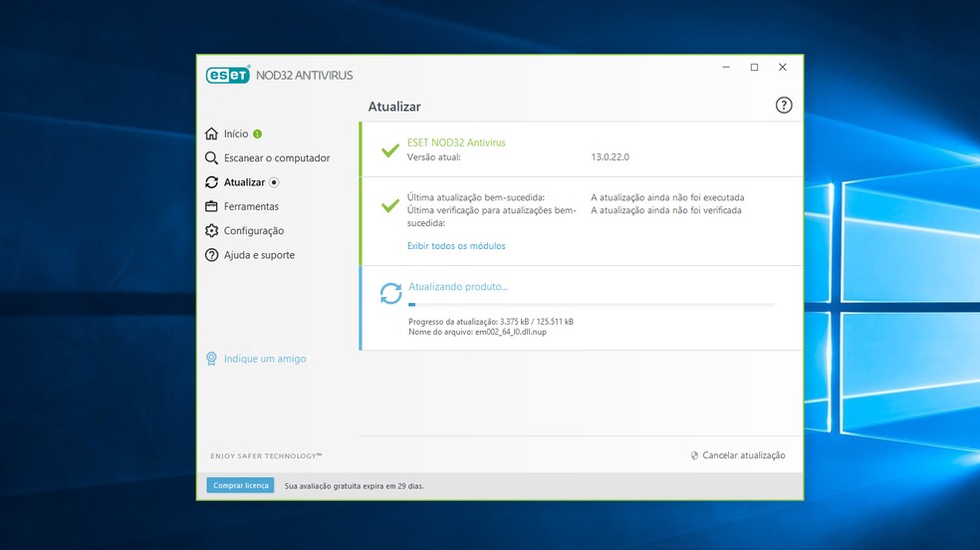Go to Início menu item
This screenshot has width=980, height=550.
pos(236,134)
